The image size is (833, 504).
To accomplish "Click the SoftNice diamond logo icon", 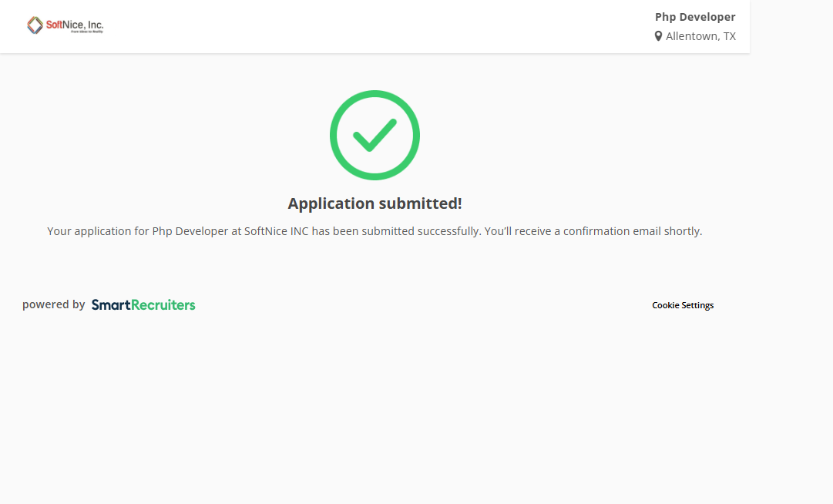I will (35, 25).
